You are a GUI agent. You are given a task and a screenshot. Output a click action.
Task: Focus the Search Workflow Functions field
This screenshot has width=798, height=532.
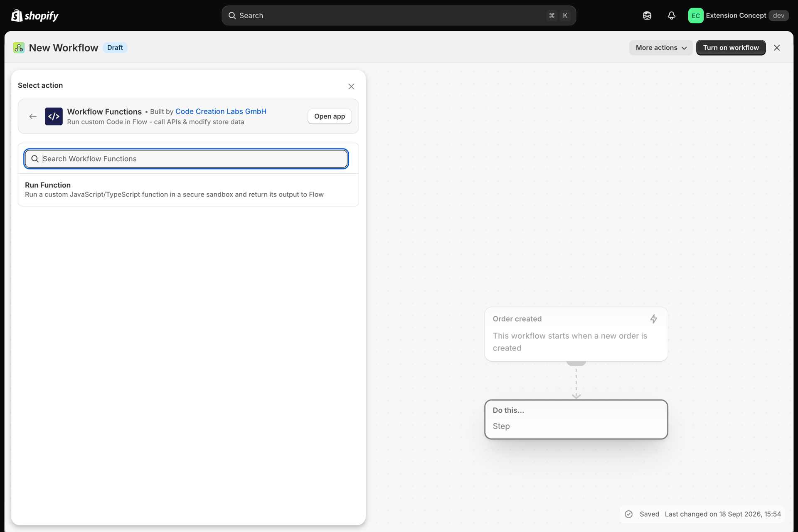[x=186, y=159]
